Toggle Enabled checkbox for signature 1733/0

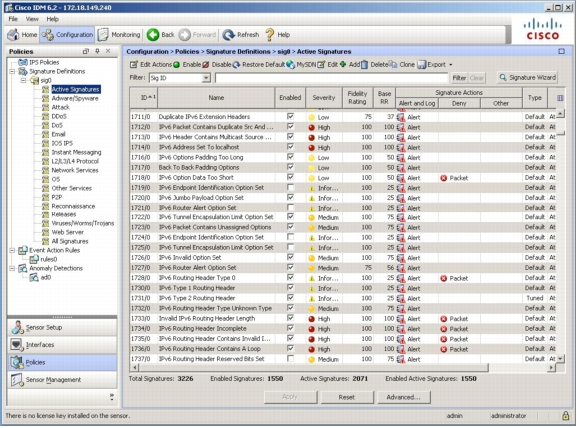[x=290, y=318]
